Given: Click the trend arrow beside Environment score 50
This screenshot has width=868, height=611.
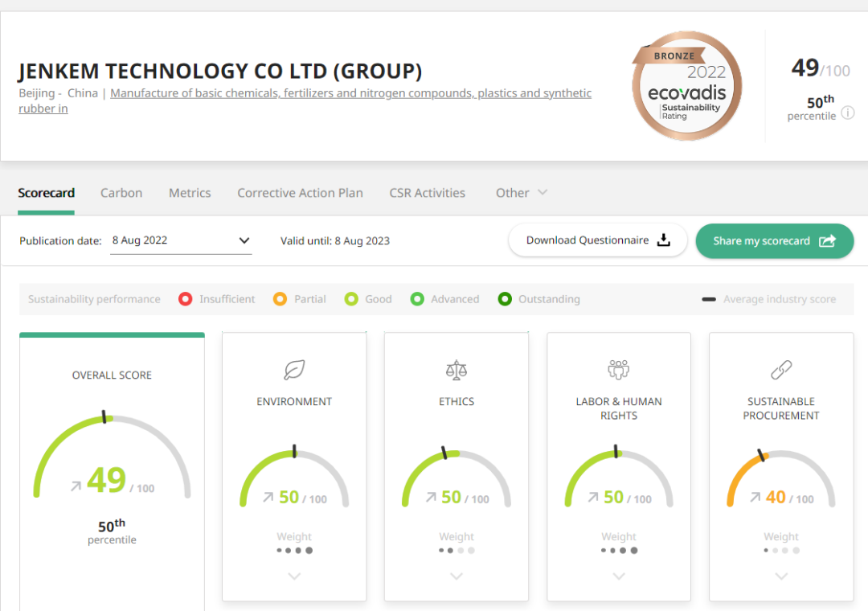Looking at the screenshot, I should [268, 497].
